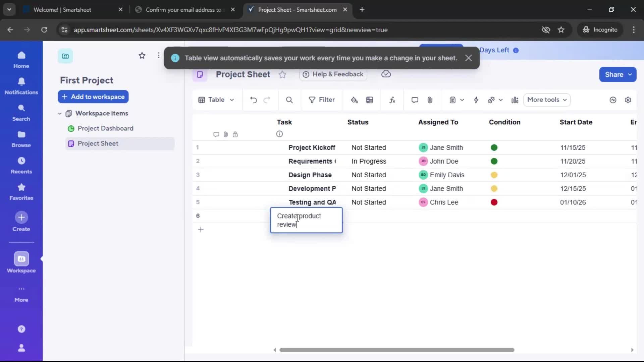Click the chart creation icon
Image resolution: width=644 pixels, height=362 pixels.
pos(515,100)
